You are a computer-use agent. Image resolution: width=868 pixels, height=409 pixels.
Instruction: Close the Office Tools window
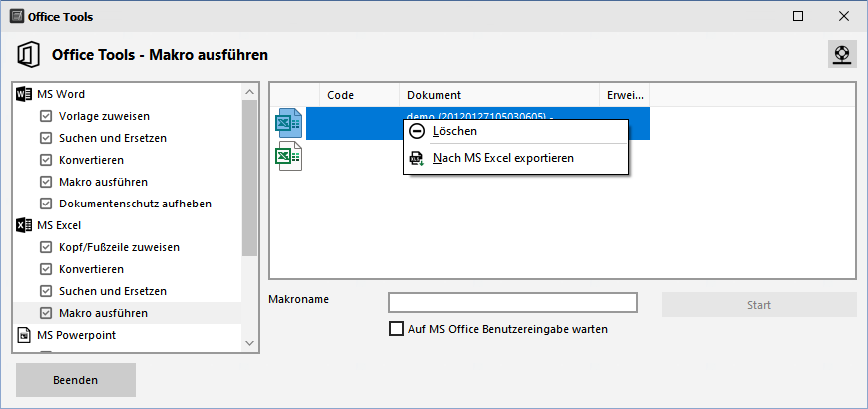tap(844, 16)
